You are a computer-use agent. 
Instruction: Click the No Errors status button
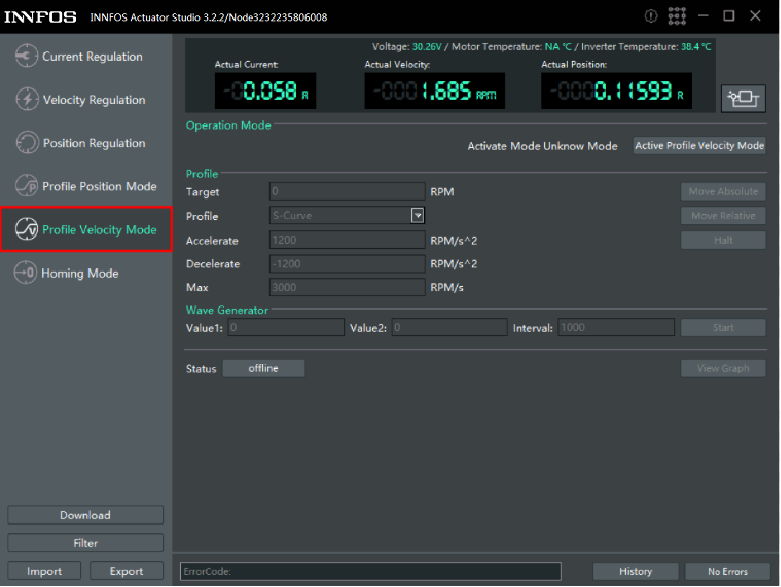727,571
